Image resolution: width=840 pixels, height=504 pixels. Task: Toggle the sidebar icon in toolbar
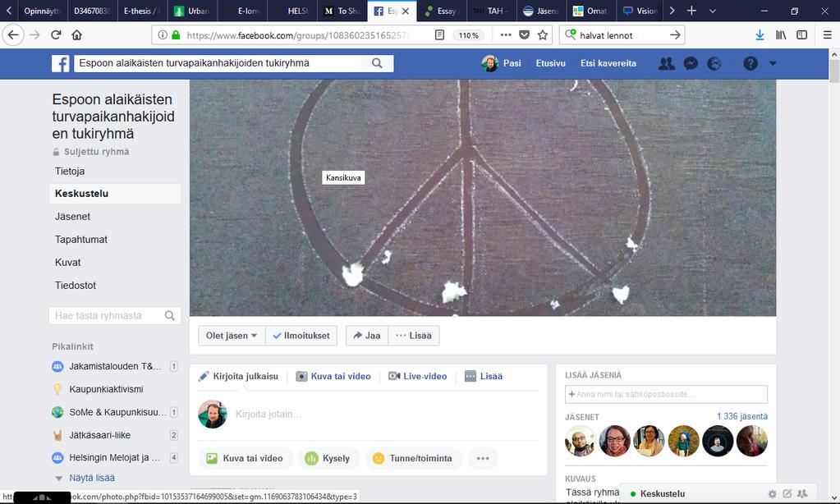pyautogui.click(x=802, y=34)
